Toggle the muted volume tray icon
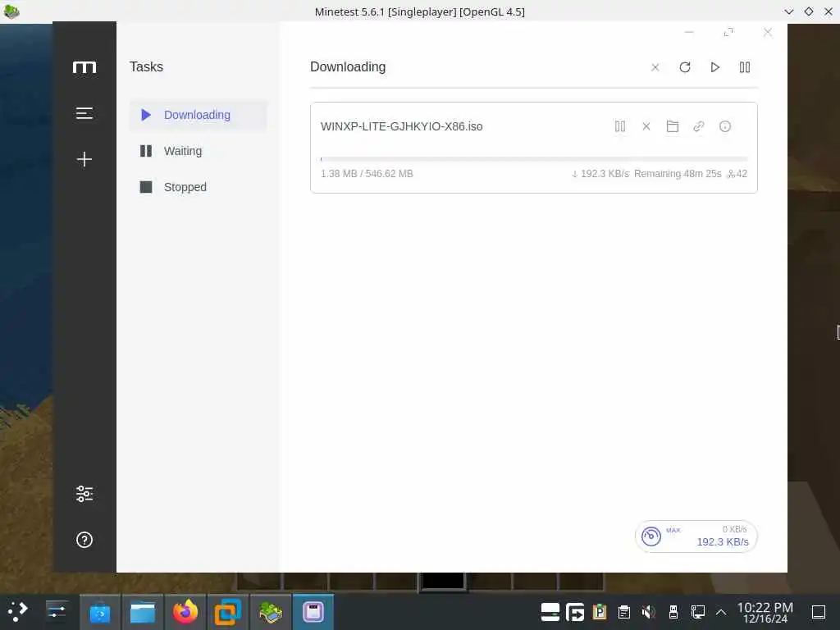Image resolution: width=840 pixels, height=630 pixels. click(x=649, y=612)
